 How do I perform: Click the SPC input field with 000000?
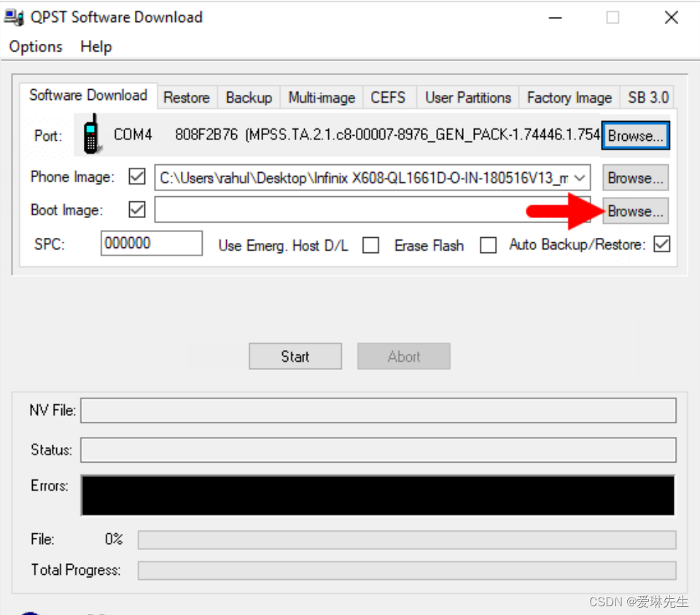(152, 244)
